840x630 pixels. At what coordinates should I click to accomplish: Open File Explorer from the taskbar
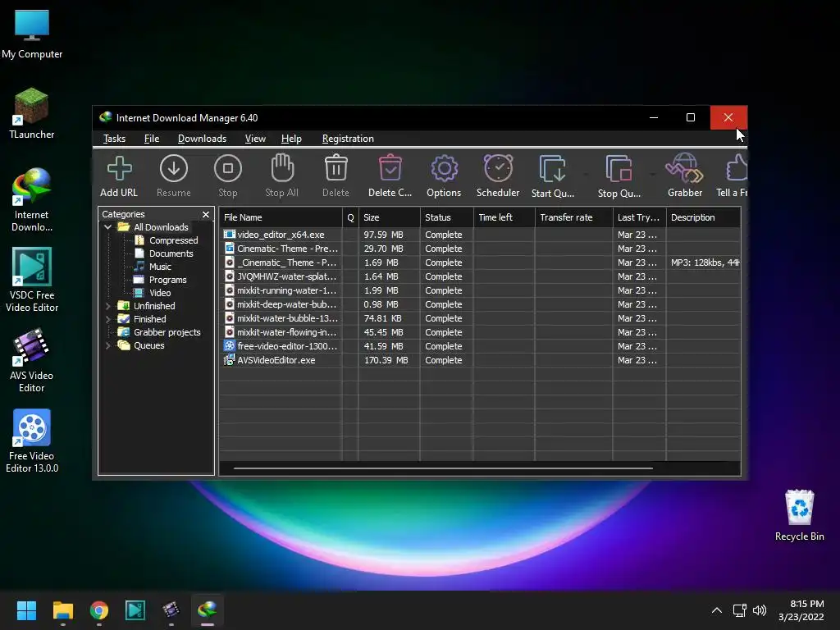tap(62, 610)
